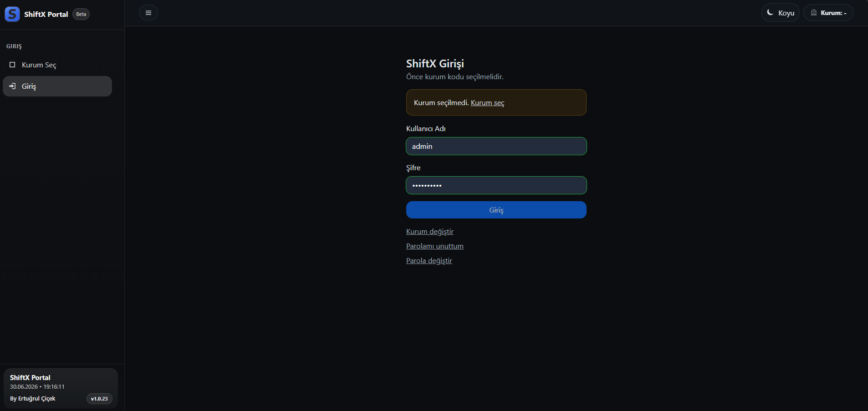Click the 'By Ertuğrul Çiçek' footer text

point(32,399)
